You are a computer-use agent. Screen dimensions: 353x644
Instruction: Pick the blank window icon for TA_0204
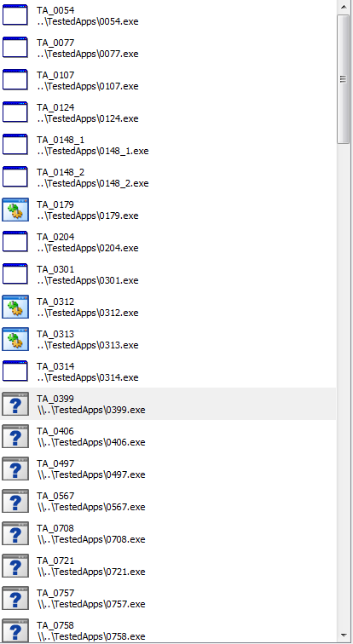(15, 242)
